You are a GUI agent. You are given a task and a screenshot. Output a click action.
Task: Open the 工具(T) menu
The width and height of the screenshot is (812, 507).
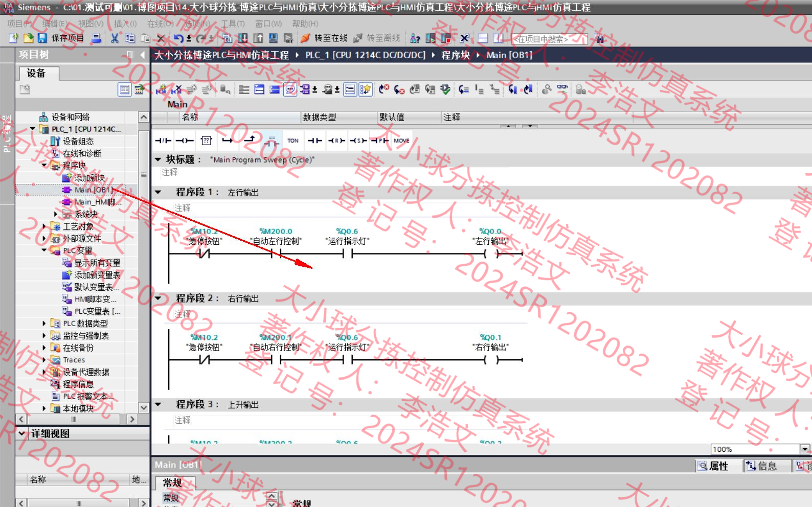[x=233, y=24]
